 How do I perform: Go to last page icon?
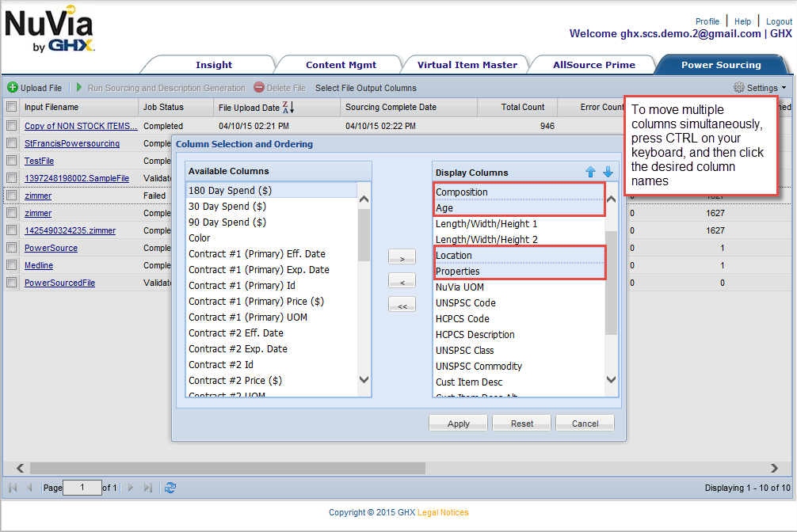pos(147,488)
